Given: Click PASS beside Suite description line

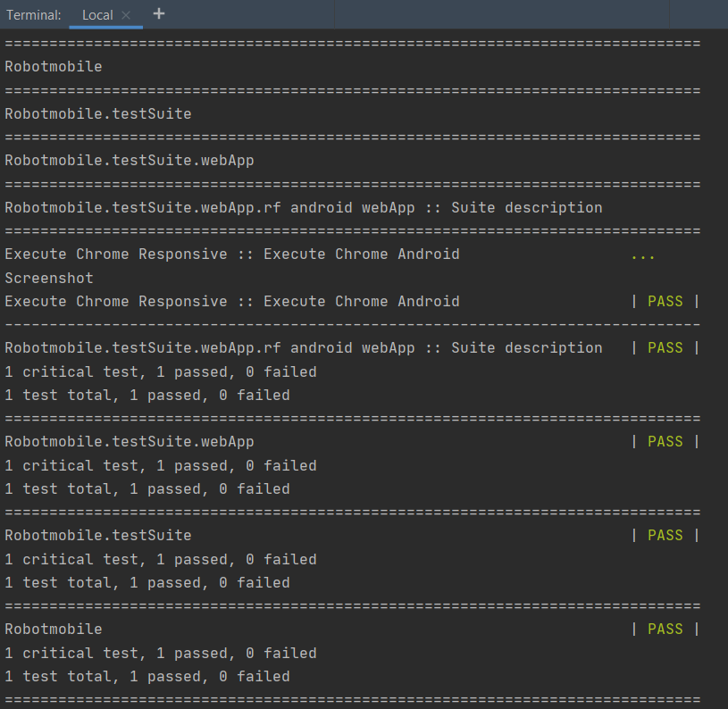Looking at the screenshot, I should [x=665, y=347].
